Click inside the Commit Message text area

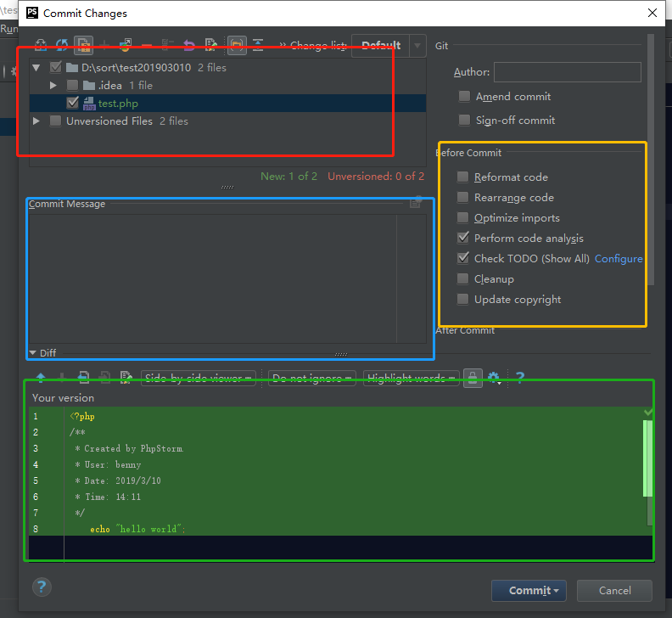227,278
